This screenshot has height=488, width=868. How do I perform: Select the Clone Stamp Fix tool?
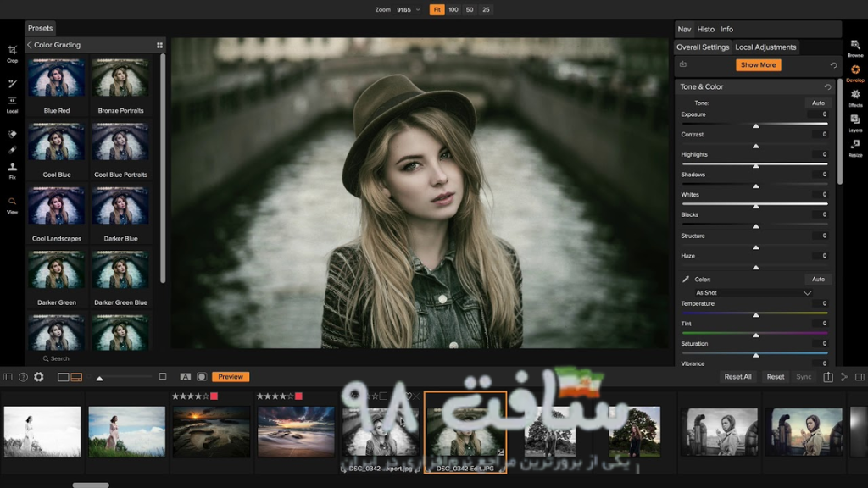pos(12,169)
